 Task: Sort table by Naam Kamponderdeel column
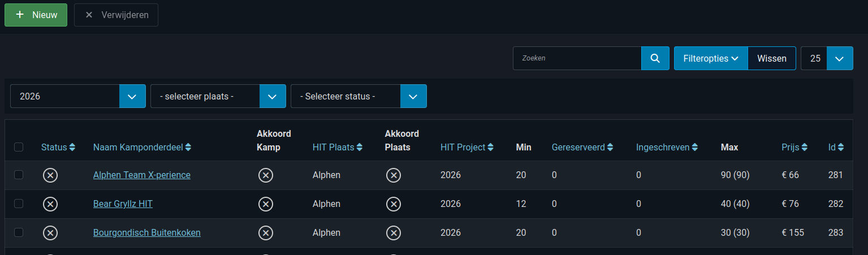(x=142, y=147)
